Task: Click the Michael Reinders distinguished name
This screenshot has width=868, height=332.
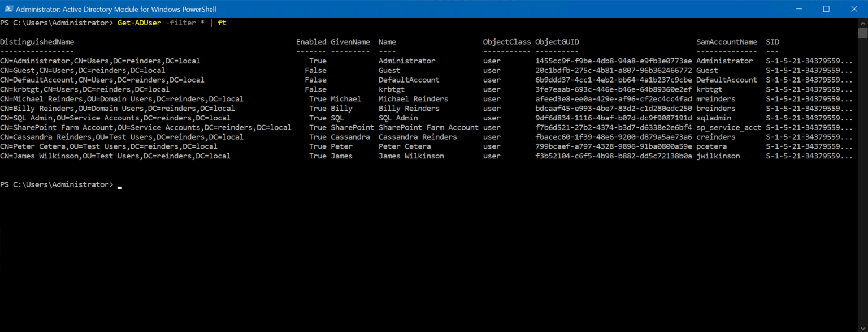Action: click(x=121, y=98)
